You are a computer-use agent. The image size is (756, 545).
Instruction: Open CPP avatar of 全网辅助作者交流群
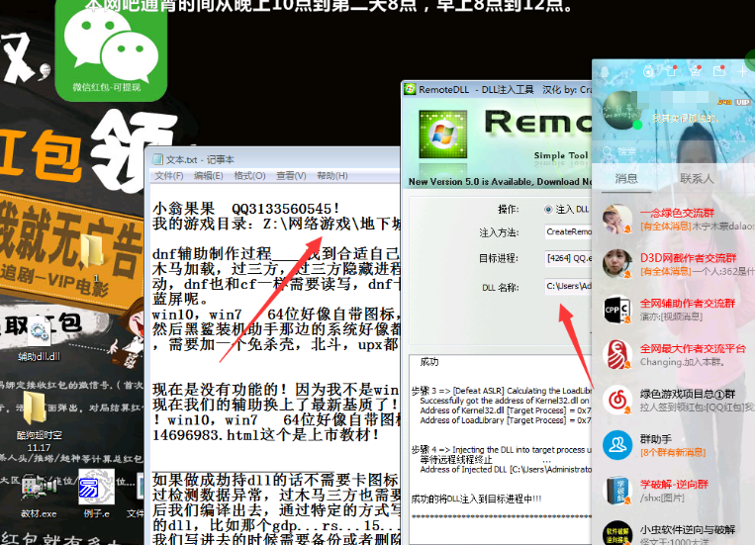617,310
